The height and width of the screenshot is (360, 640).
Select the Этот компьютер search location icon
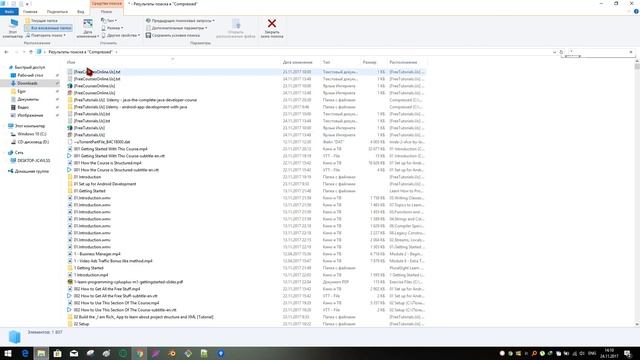tap(13, 28)
